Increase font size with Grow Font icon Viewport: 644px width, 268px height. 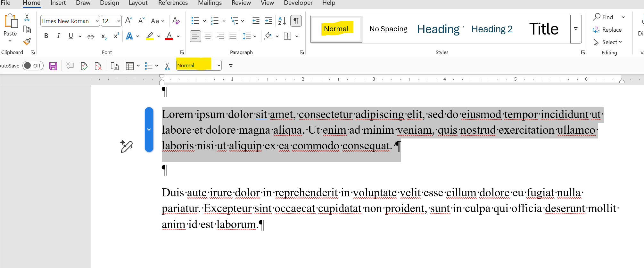[x=128, y=21]
